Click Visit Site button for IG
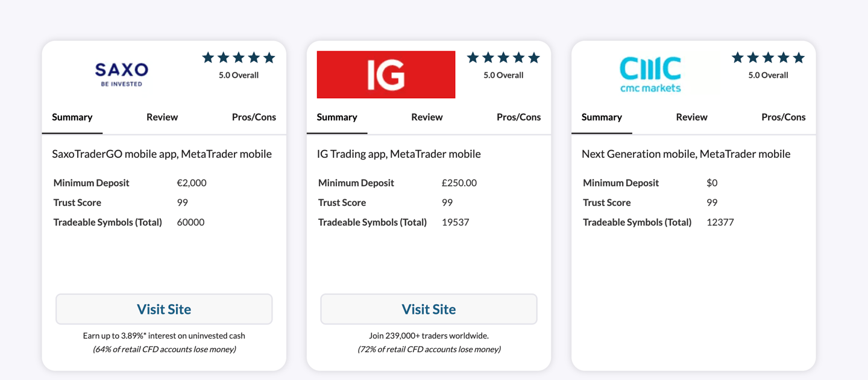Viewport: 868px width, 380px height. pos(429,309)
